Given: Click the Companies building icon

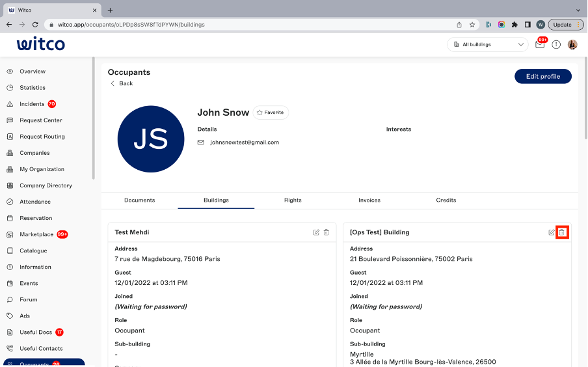Looking at the screenshot, I should pos(10,153).
